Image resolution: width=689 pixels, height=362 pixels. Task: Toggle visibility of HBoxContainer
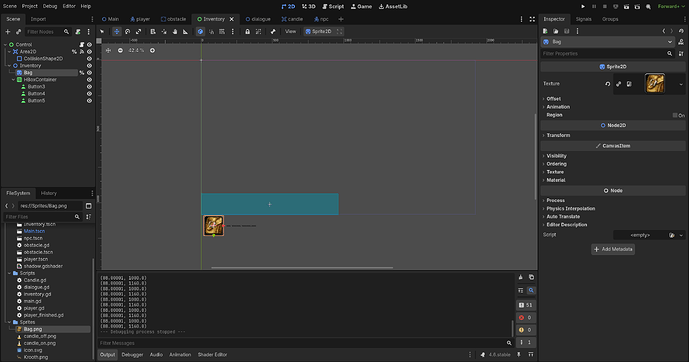[x=89, y=80]
